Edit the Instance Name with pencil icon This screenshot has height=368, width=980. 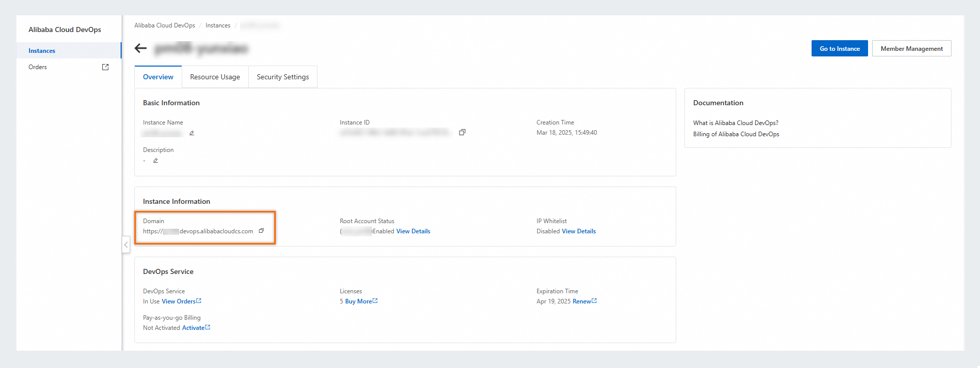(192, 133)
